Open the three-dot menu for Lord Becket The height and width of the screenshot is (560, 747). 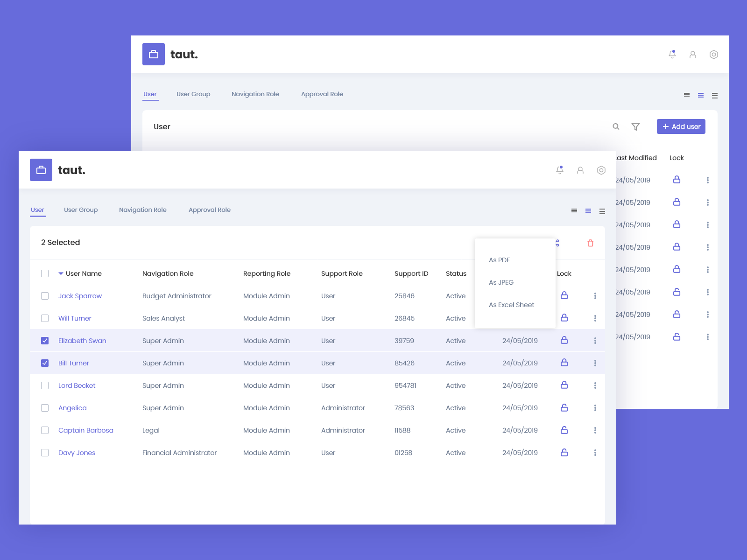pyautogui.click(x=595, y=385)
